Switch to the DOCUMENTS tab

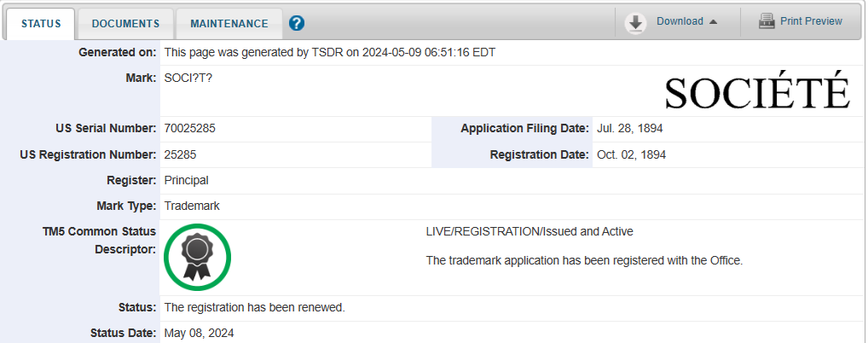pyautogui.click(x=125, y=24)
